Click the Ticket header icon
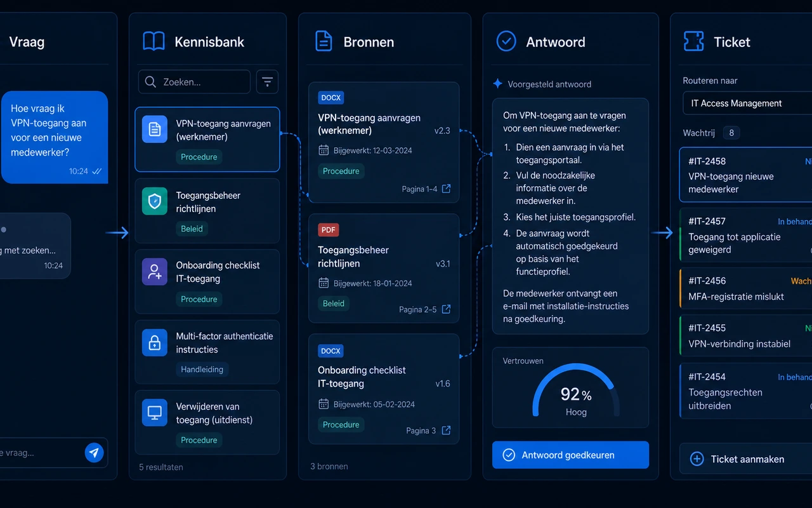Image resolution: width=812 pixels, height=508 pixels. [x=693, y=41]
